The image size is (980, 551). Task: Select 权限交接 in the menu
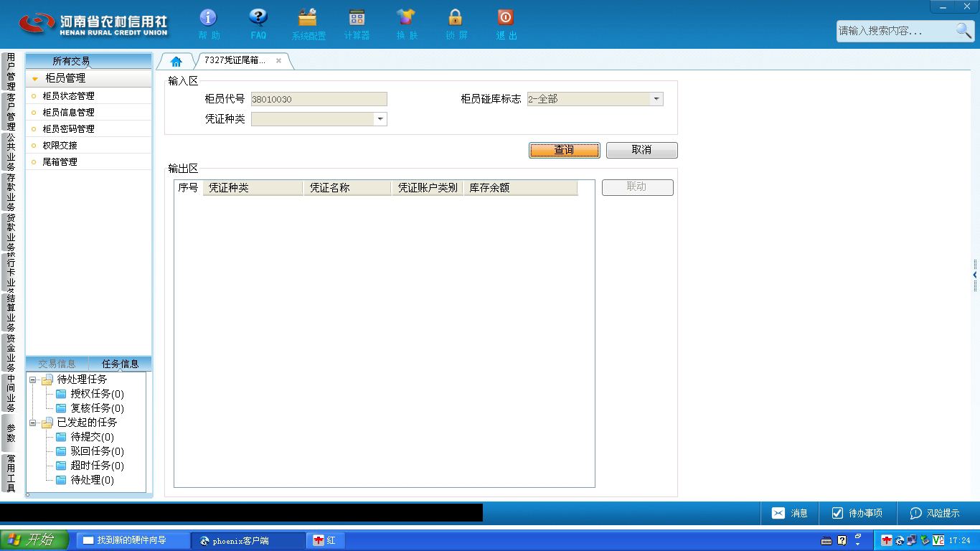(60, 145)
